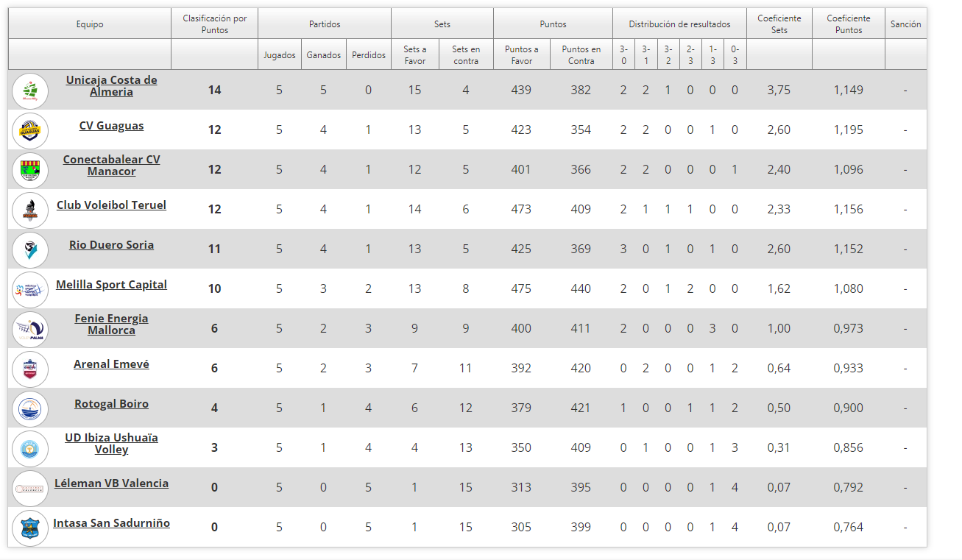This screenshot has width=962, height=560.
Task: Click the Club Voleibol Teruel logo
Action: (30, 210)
